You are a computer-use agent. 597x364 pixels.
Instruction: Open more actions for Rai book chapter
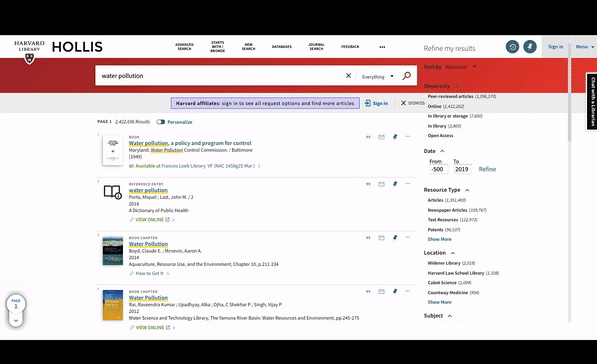point(408,291)
